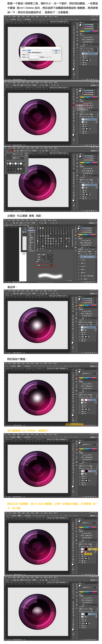
Task: Choose the Eyedropper tool in first screenshot's toolbar
Action: pyautogui.click(x=74, y=35)
